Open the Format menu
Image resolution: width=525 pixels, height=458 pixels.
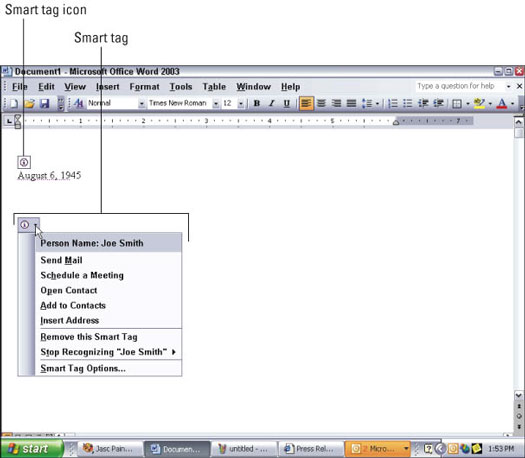[x=144, y=87]
